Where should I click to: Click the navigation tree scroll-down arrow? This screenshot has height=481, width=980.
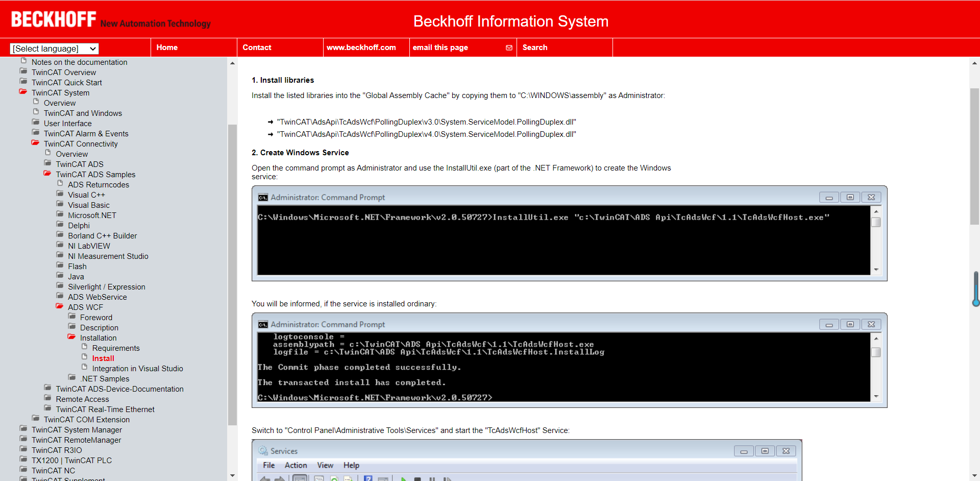coord(232,476)
